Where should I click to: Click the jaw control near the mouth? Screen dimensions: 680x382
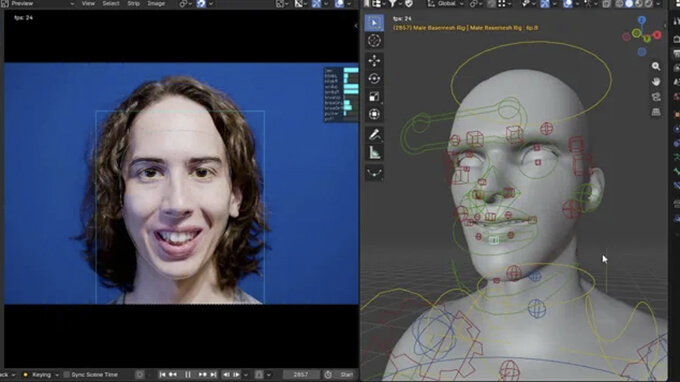click(x=494, y=240)
